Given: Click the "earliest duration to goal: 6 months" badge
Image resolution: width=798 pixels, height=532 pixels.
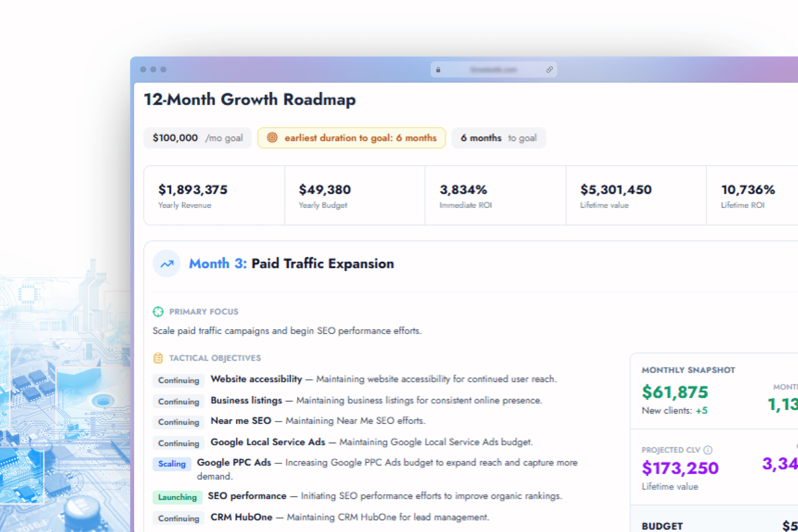Looking at the screenshot, I should (352, 138).
